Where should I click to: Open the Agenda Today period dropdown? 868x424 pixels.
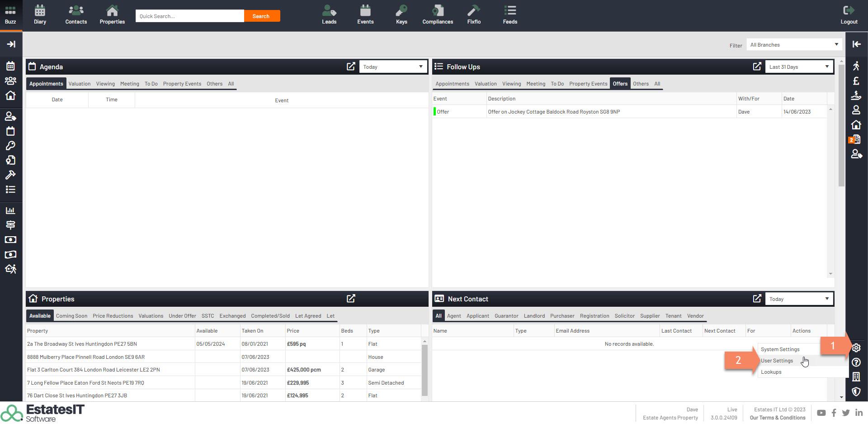point(393,67)
